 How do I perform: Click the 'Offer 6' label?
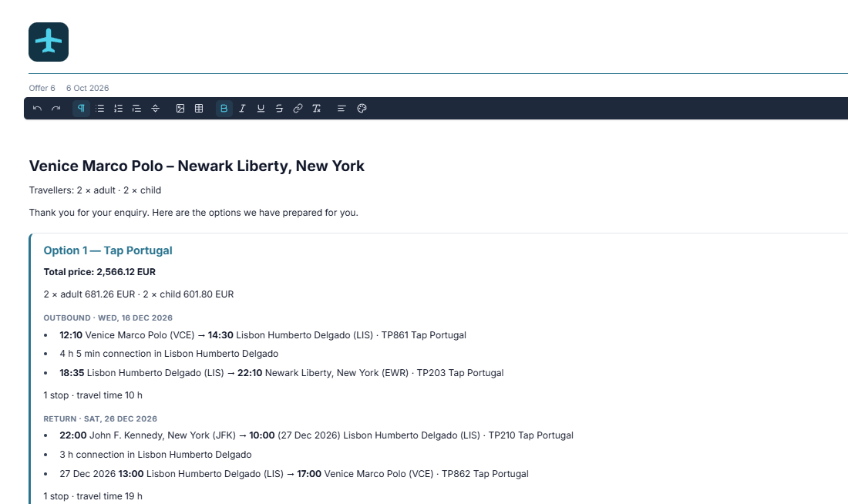click(42, 88)
